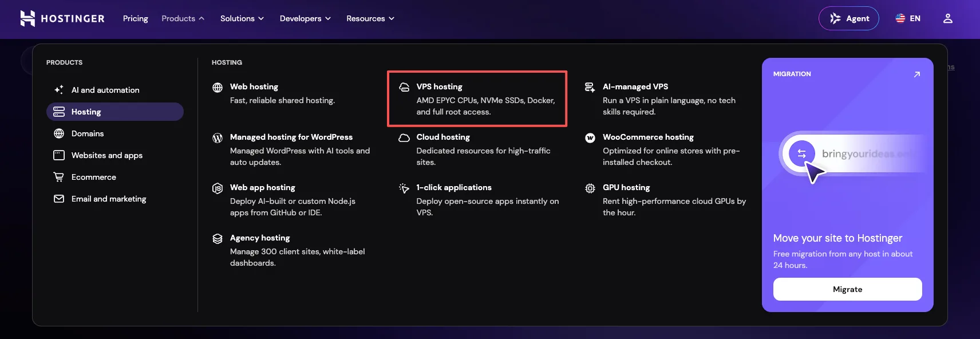The width and height of the screenshot is (980, 339).
Task: Open WooCommerce hosting link
Action: (648, 137)
